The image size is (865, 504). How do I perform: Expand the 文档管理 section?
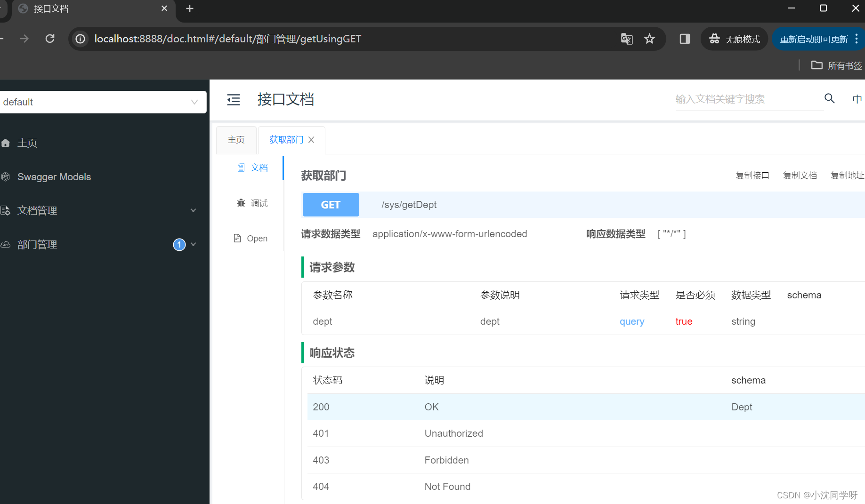pos(193,210)
